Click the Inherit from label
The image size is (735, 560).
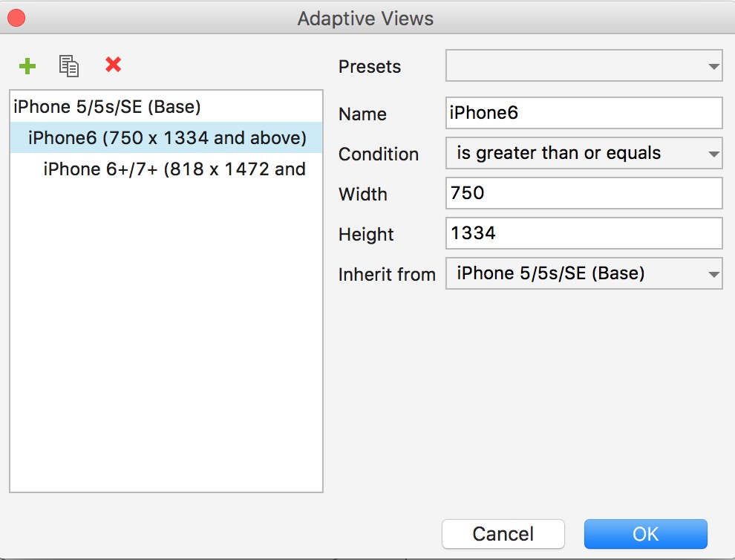click(387, 275)
